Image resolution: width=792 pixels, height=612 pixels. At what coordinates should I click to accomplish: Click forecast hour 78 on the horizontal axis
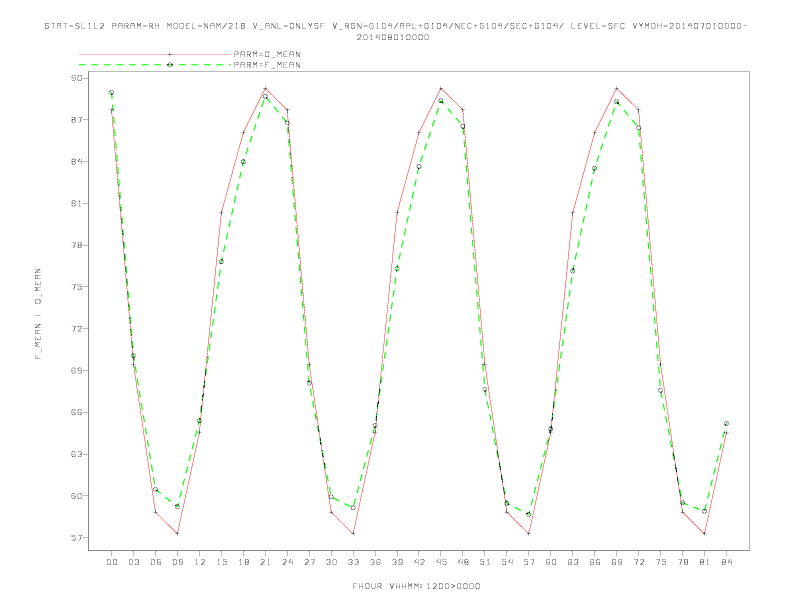683,562
